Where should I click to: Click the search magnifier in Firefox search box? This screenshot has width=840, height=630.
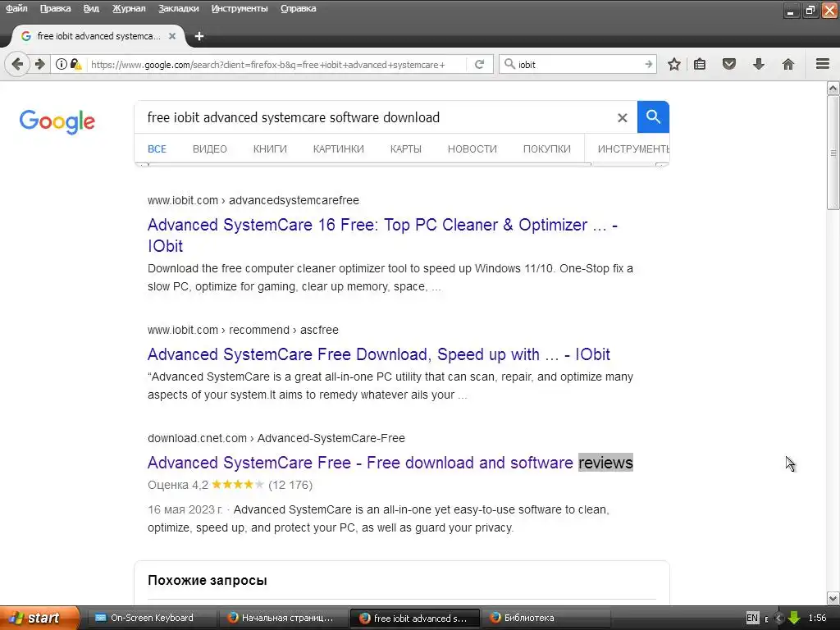tap(509, 64)
